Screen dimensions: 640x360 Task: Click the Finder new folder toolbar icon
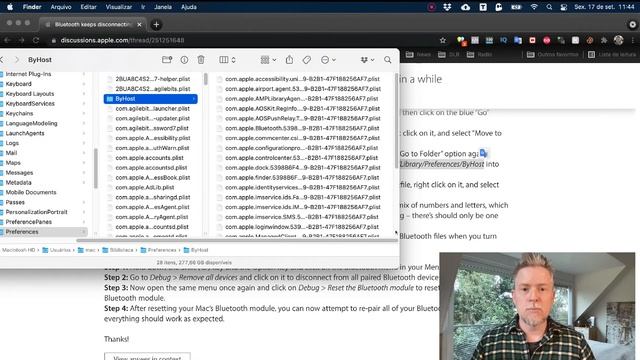(x=167, y=60)
